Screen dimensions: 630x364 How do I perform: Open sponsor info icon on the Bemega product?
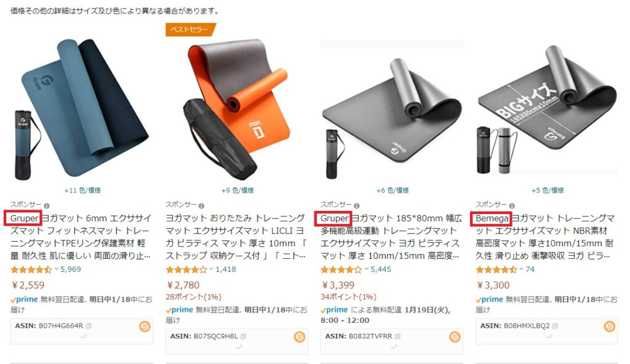(x=512, y=206)
